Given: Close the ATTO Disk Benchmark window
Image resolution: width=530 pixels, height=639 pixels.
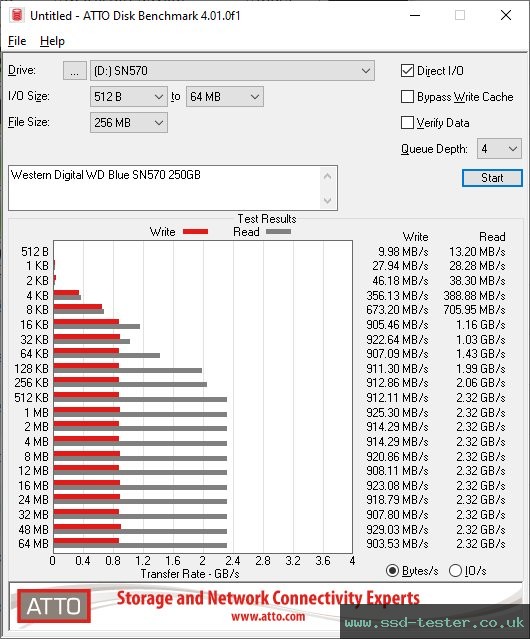Looking at the screenshot, I should [506, 15].
